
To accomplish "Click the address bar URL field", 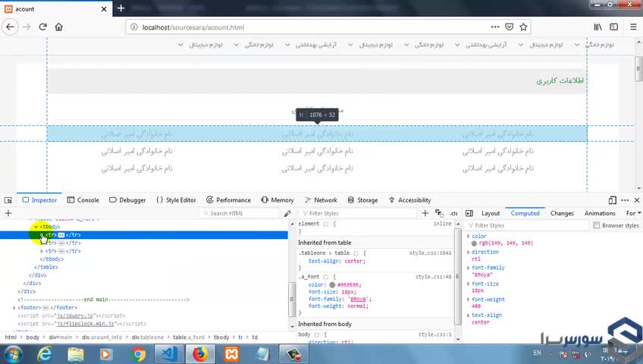I will [x=312, y=27].
